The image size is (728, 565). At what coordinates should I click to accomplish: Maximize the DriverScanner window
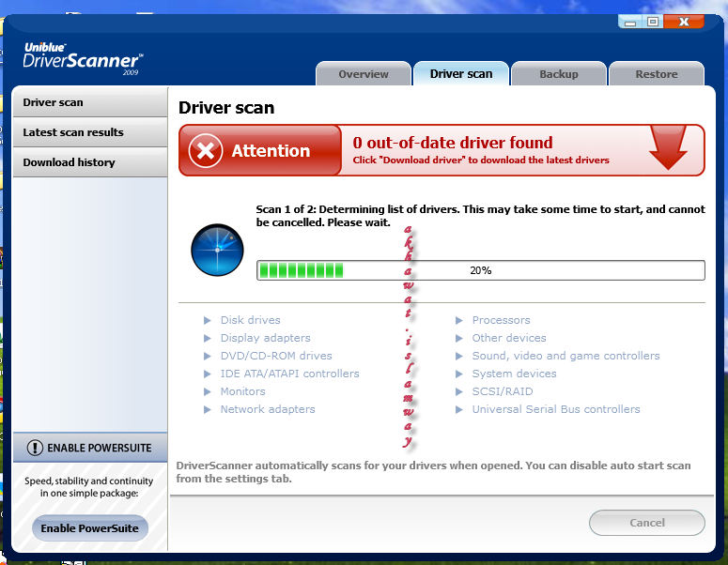click(x=652, y=22)
